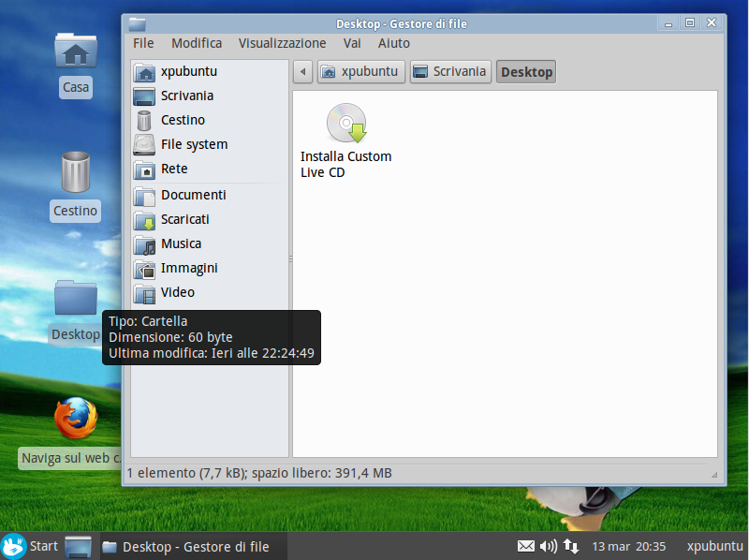Image resolution: width=749 pixels, height=560 pixels.
Task: Maximize the file manager window
Action: tap(690, 22)
